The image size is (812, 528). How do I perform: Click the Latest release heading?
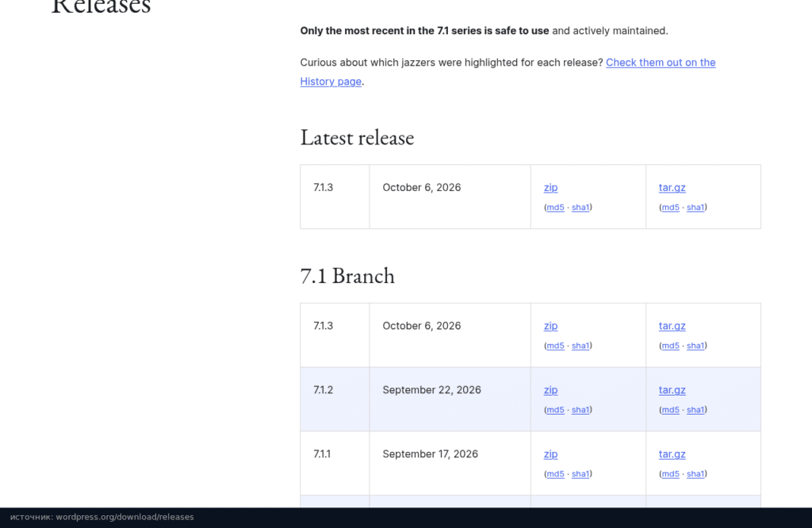point(357,138)
